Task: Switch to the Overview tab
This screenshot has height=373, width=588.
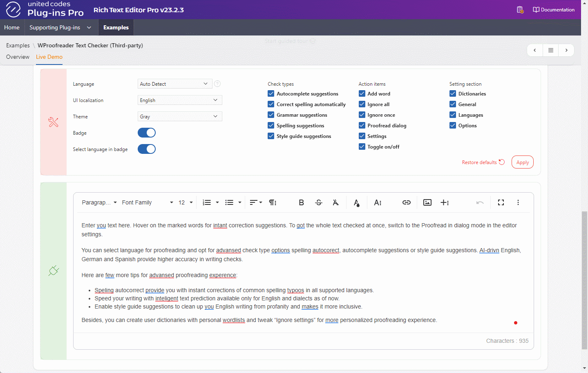Action: pos(18,57)
